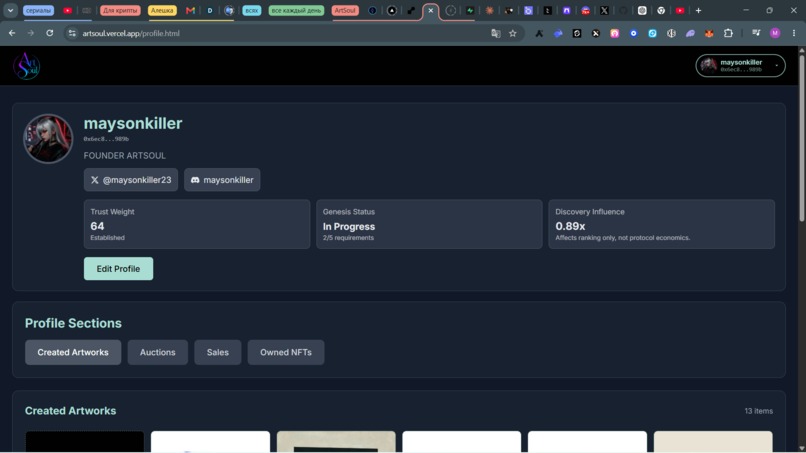Open the Chrome profile avatar 'M'

(x=775, y=33)
